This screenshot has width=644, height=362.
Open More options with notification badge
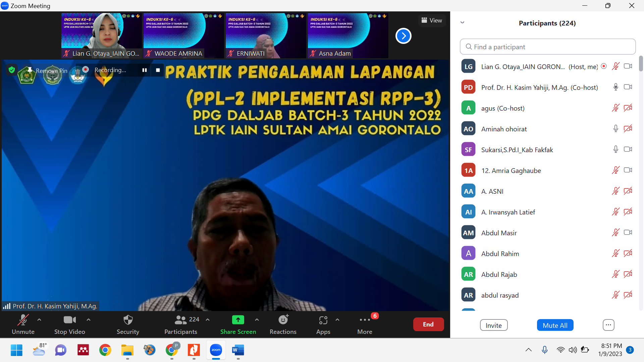(365, 320)
